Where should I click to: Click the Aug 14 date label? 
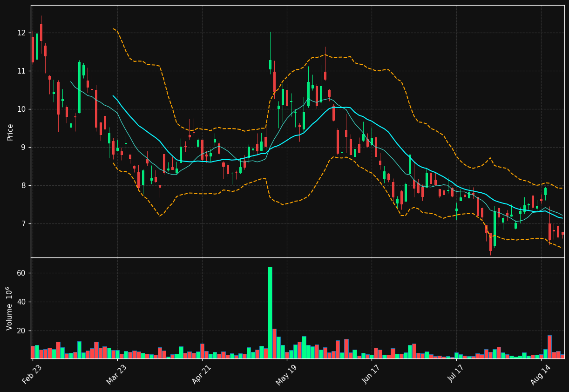(541, 375)
